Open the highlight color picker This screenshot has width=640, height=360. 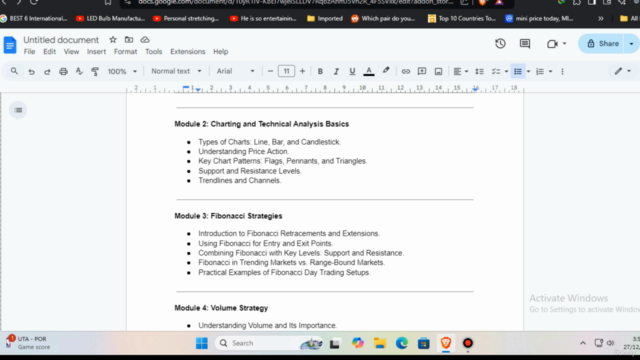point(386,71)
